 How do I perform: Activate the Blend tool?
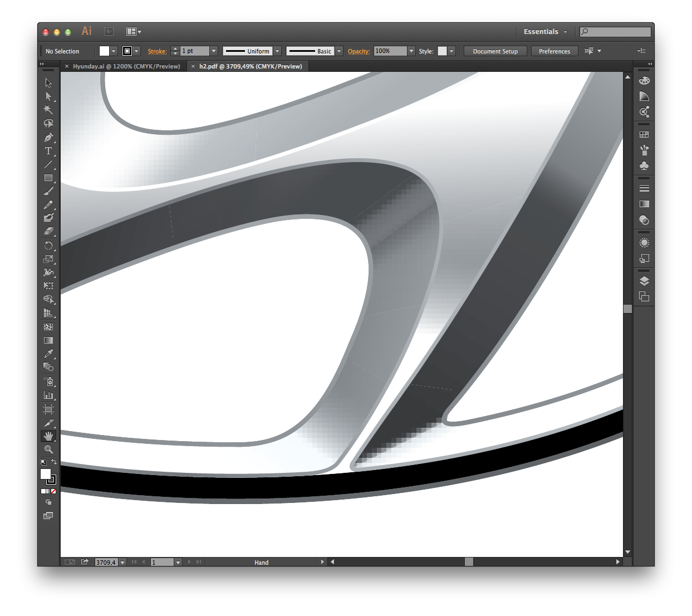(48, 367)
